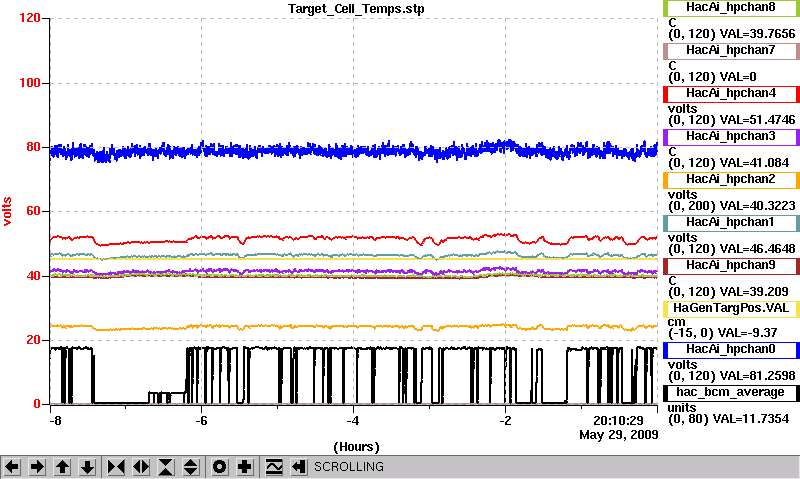Select the HaGenTargPos.VAL legend entry
The image size is (800, 479).
731,309
